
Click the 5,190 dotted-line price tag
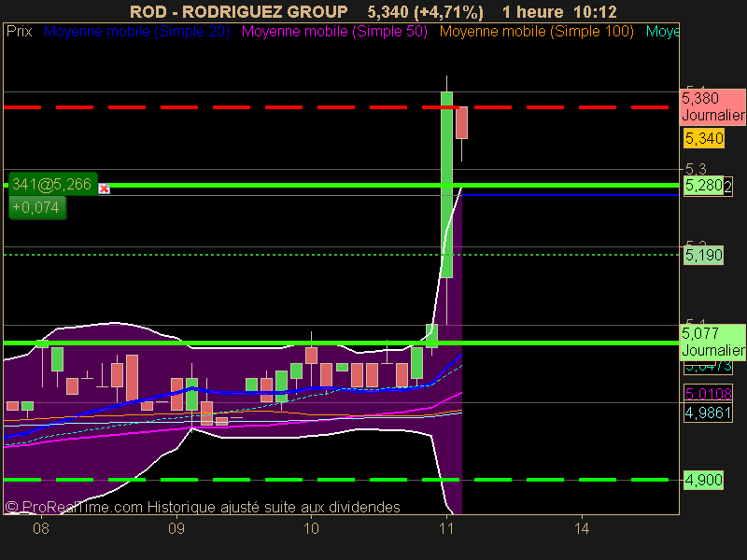703,255
